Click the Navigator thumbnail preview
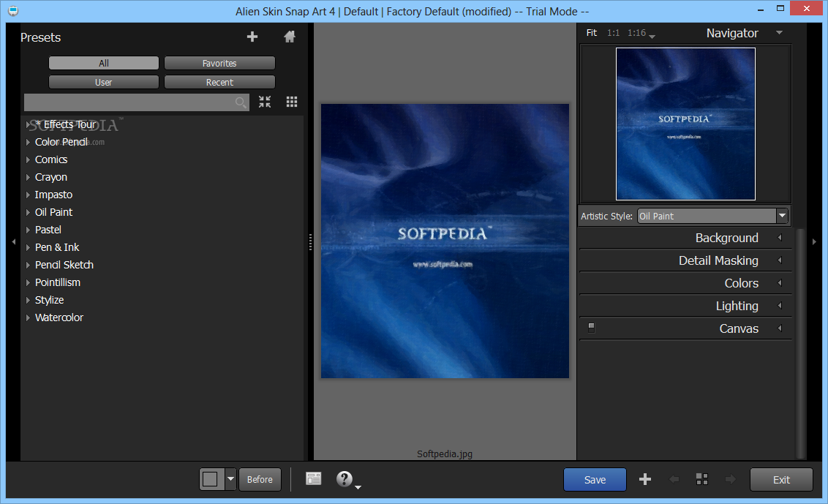 (685, 124)
